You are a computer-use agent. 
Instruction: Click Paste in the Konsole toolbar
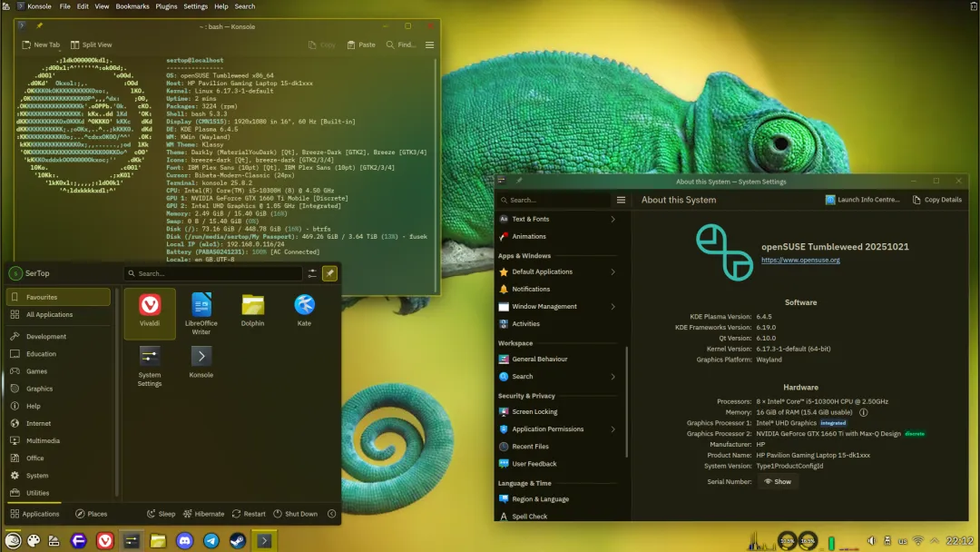tap(361, 45)
